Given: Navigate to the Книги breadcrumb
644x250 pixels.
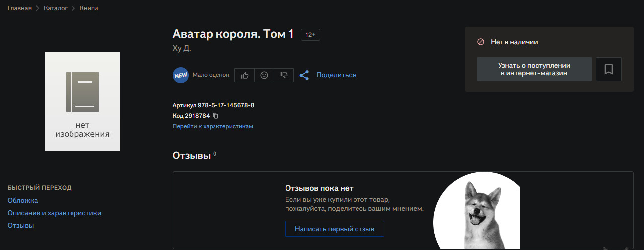Looking at the screenshot, I should (x=89, y=8).
